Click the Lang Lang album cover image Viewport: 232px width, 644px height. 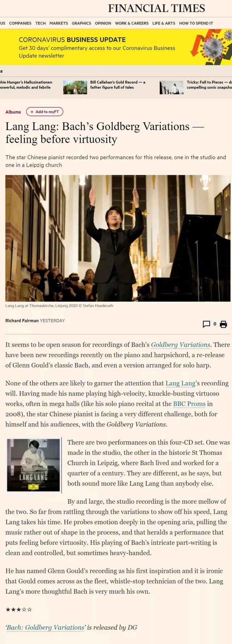(33, 465)
